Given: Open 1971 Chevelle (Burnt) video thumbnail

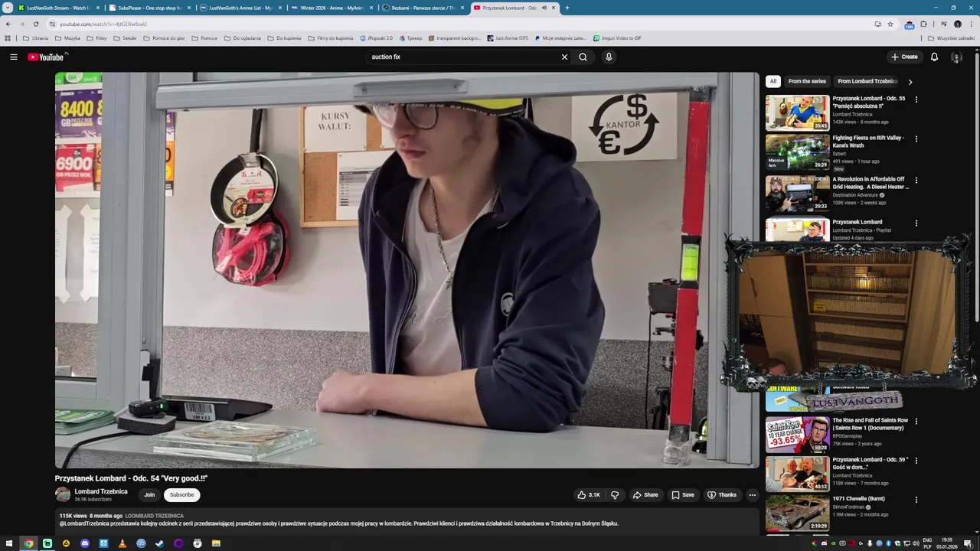Looking at the screenshot, I should [x=797, y=513].
